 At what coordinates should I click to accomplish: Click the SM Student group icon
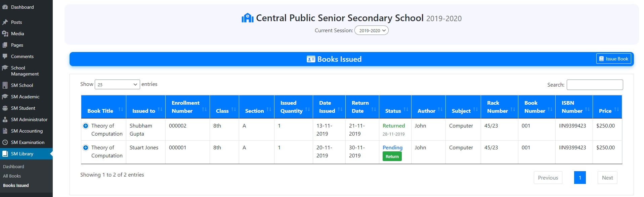pyautogui.click(x=5, y=108)
